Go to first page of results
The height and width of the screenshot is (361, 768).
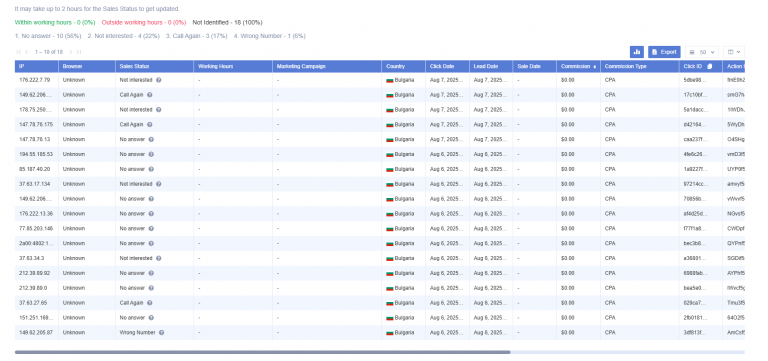[x=19, y=52]
